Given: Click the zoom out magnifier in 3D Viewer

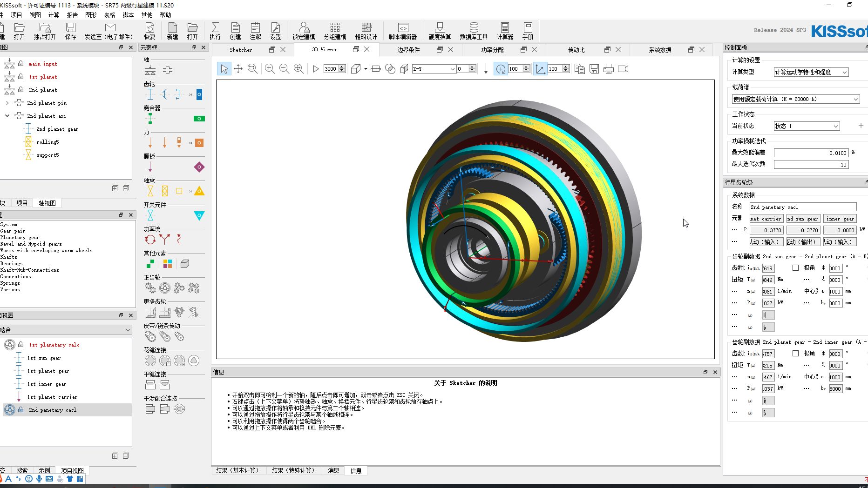Looking at the screenshot, I should coord(284,69).
